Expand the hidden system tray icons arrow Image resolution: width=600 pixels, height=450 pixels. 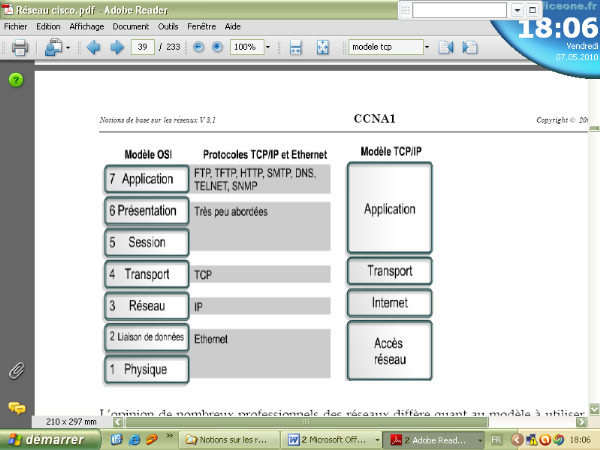coord(517,440)
